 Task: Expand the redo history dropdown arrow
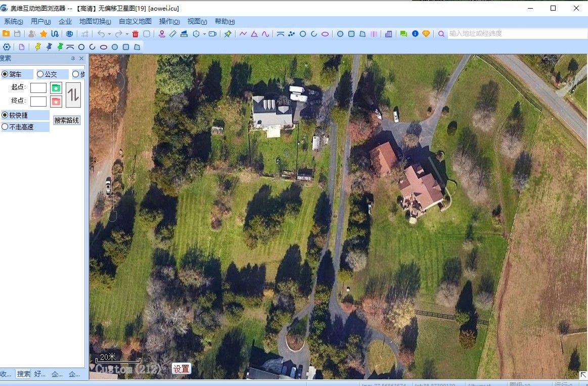[126, 34]
